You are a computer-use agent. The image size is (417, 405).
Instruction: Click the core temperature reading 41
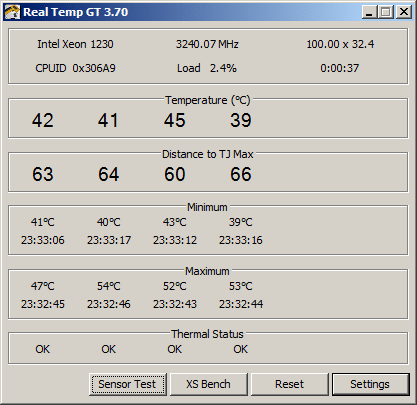pyautogui.click(x=108, y=120)
